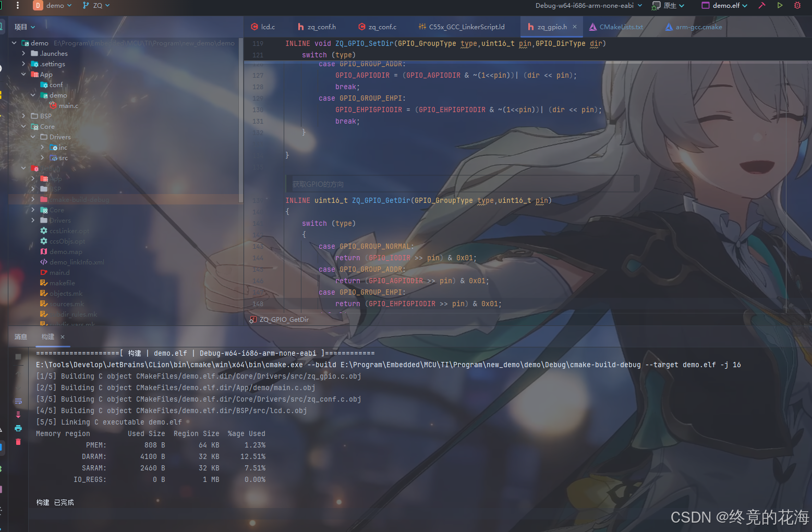The height and width of the screenshot is (532, 812).
Task: Click the ZQ_GPIO_SetDir function name
Action: pyautogui.click(x=364, y=43)
